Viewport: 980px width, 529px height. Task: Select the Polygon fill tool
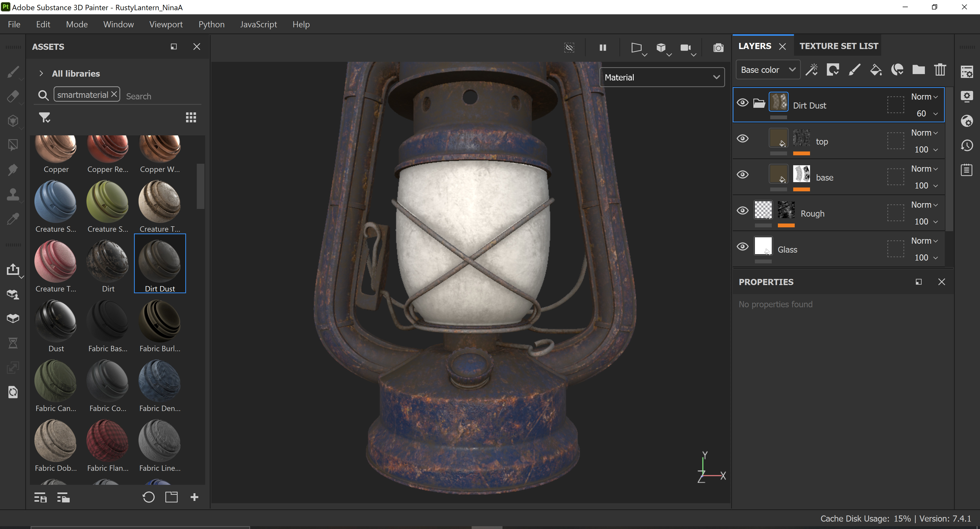point(13,145)
